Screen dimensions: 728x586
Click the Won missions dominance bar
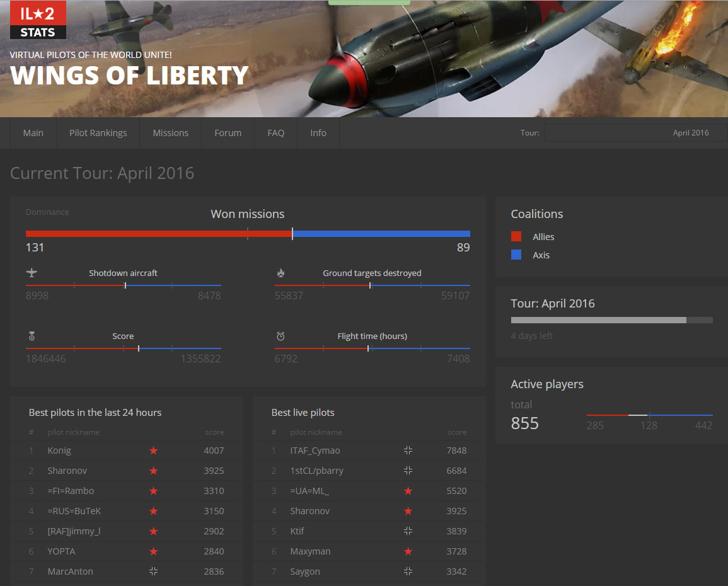(248, 234)
